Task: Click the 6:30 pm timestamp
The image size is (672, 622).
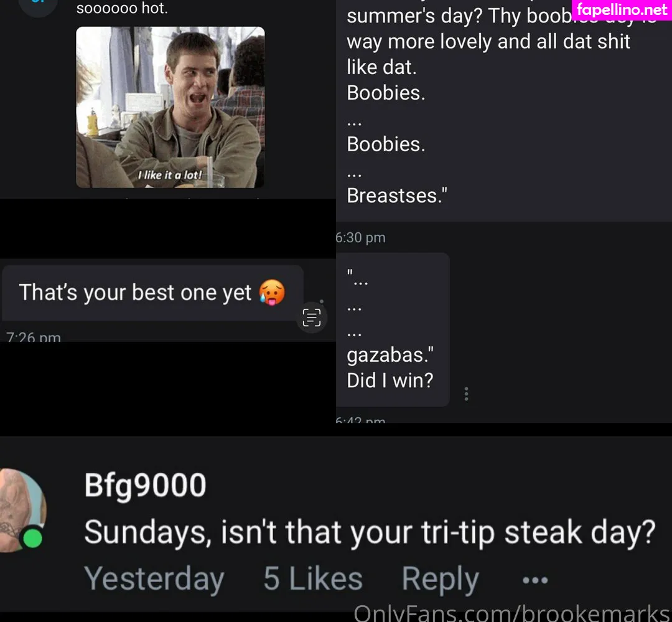Action: point(361,237)
